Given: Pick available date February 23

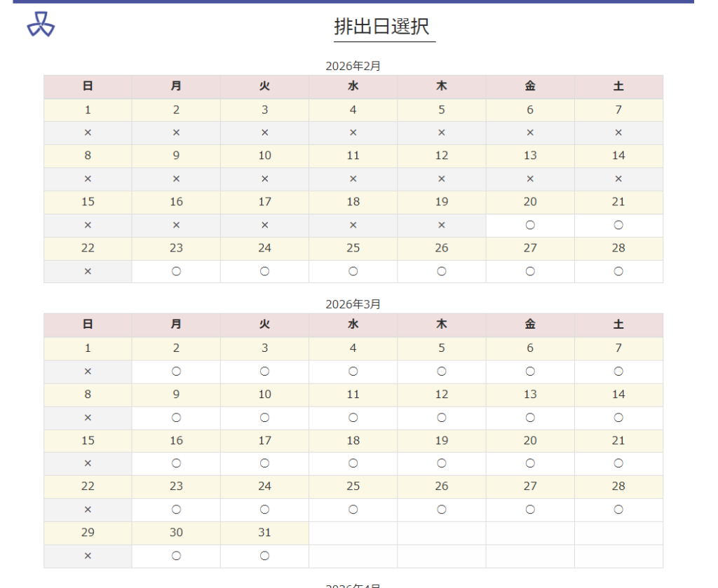Looking at the screenshot, I should click(x=176, y=271).
